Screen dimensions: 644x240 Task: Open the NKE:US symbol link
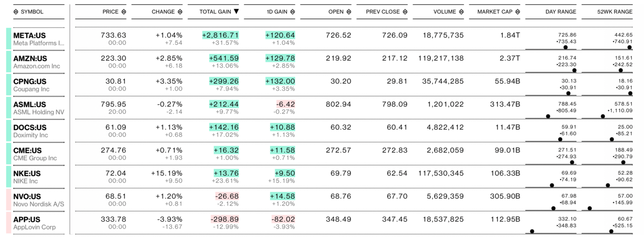pyautogui.click(x=27, y=173)
